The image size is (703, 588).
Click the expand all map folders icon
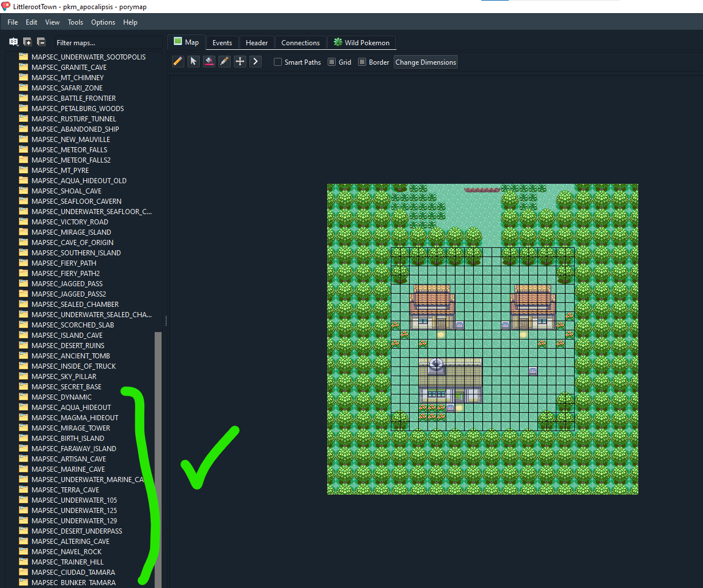(x=28, y=42)
